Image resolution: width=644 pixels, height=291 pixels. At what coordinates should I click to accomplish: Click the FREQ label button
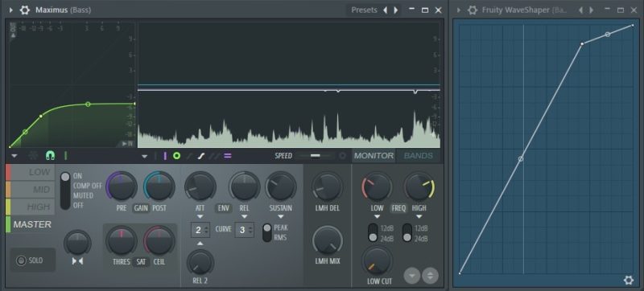(x=398, y=208)
